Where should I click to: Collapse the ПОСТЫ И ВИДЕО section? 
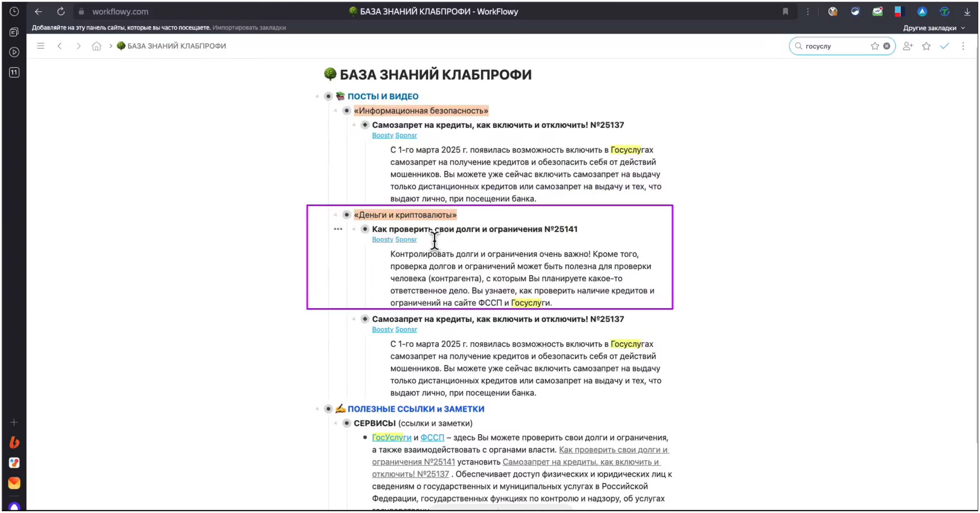point(317,96)
